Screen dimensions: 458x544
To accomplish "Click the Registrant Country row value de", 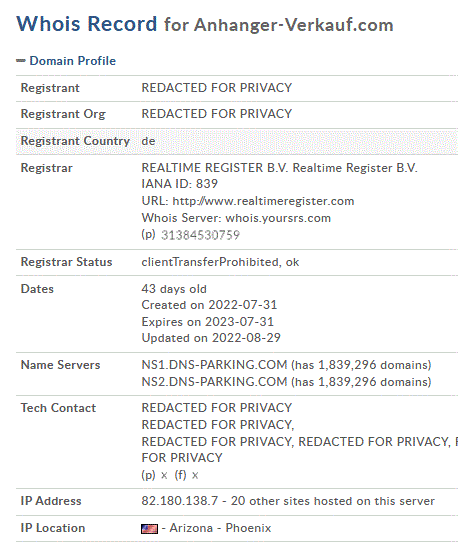I will [148, 141].
